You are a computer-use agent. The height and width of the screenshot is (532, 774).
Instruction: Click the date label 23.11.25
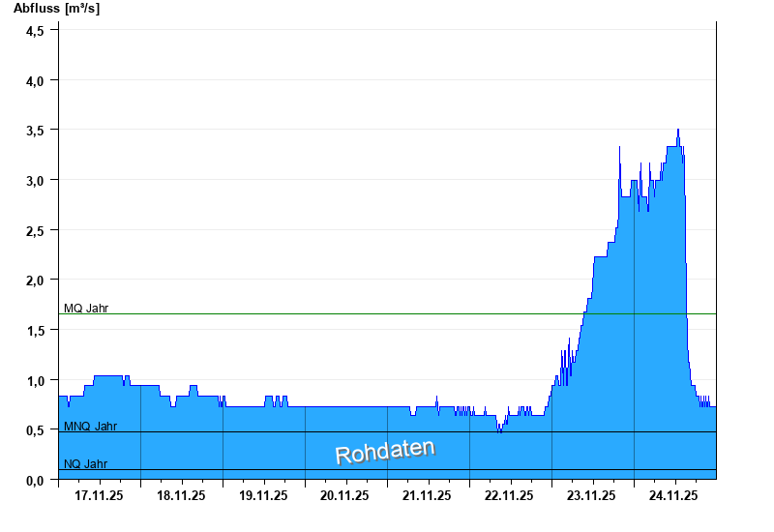coord(591,495)
